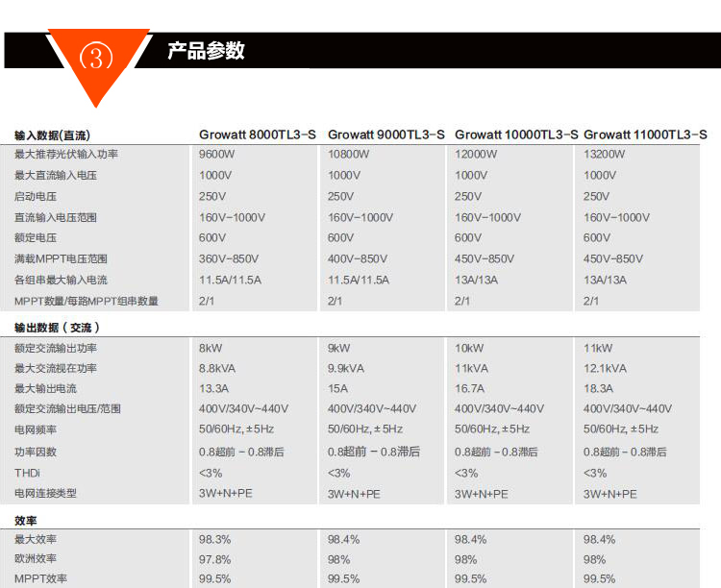Image resolution: width=721 pixels, height=588 pixels.
Task: Select the 最大直流输入电压 row label
Action: point(56,175)
